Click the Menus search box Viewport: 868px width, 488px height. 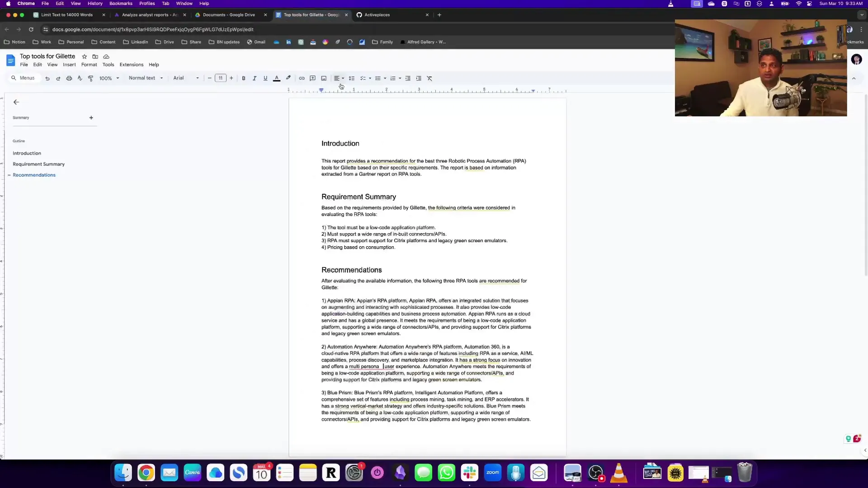click(24, 78)
